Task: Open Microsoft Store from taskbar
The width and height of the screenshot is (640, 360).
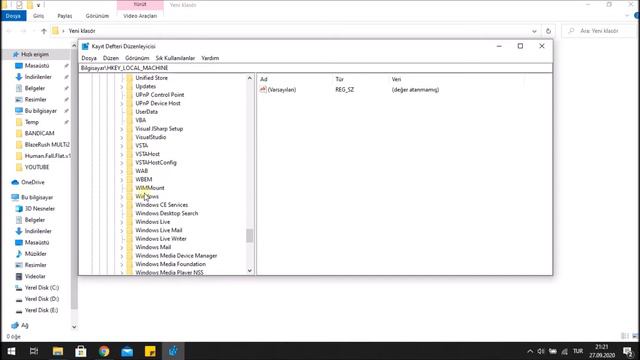Action: (x=81, y=351)
